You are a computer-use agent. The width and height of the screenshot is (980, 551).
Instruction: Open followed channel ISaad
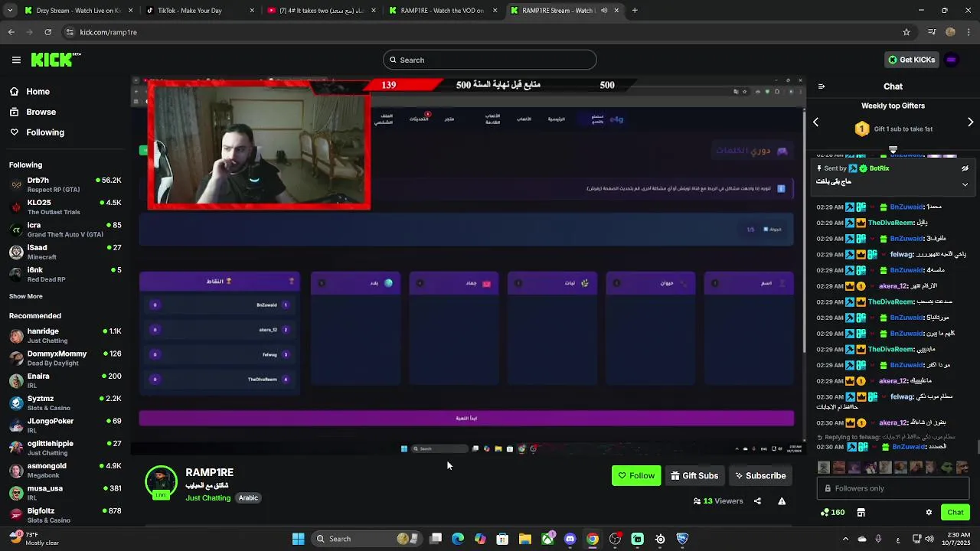pyautogui.click(x=65, y=252)
